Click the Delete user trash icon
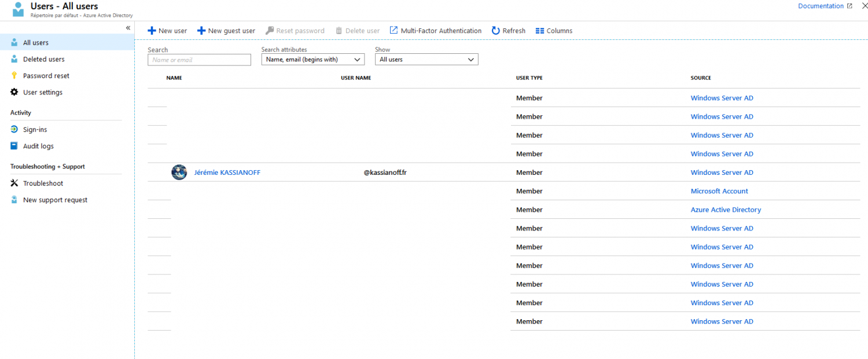The height and width of the screenshot is (359, 868). [x=339, y=31]
